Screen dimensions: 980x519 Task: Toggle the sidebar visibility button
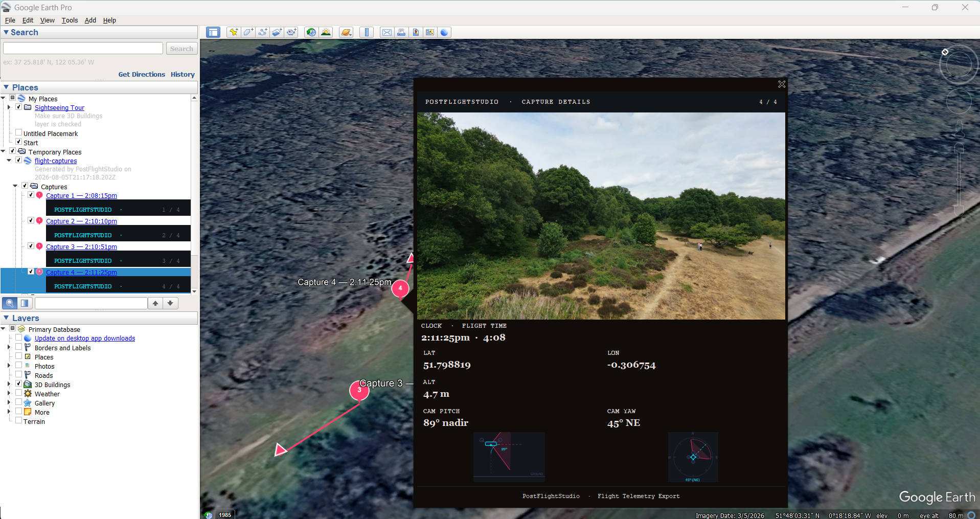tap(213, 32)
